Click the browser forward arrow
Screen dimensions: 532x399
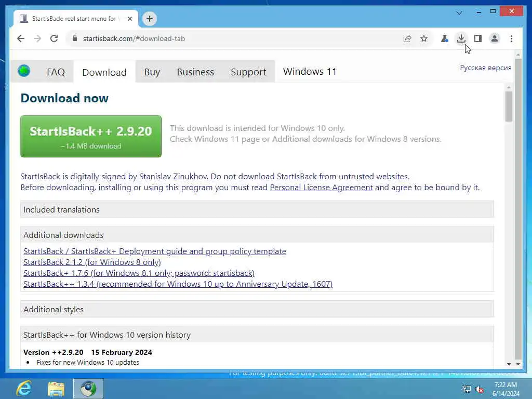point(37,38)
